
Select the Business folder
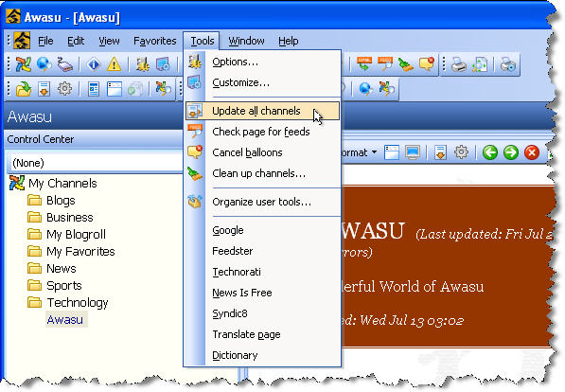click(x=70, y=218)
